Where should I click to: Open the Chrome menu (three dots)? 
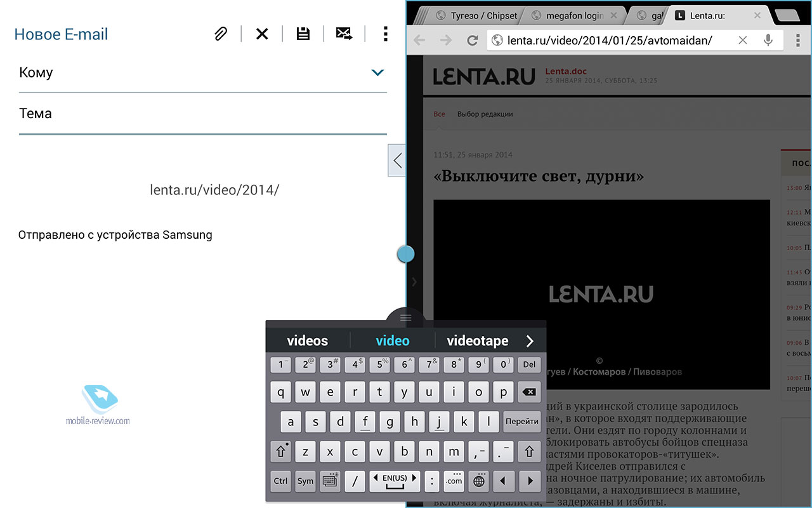(x=797, y=41)
